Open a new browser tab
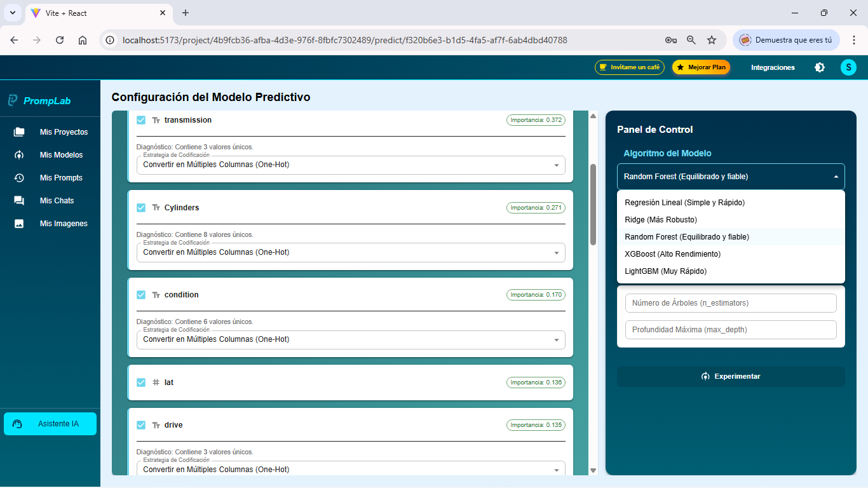This screenshot has width=868, height=488. [x=186, y=13]
